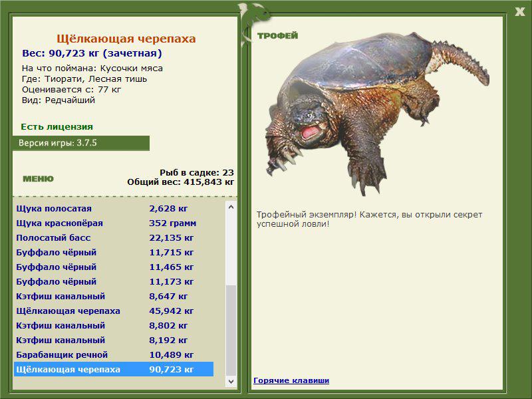Select Щука полосатая 2,628 кг row
532x399 pixels.
114,209
